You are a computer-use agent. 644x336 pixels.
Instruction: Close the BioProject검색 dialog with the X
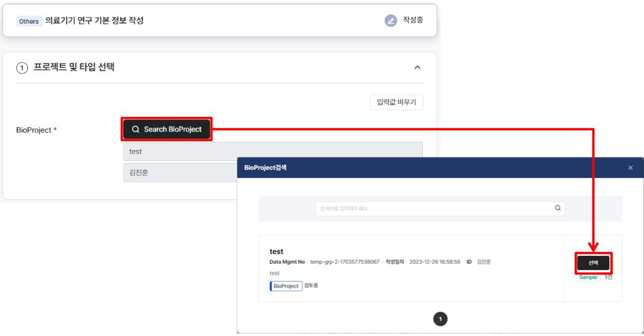[630, 168]
